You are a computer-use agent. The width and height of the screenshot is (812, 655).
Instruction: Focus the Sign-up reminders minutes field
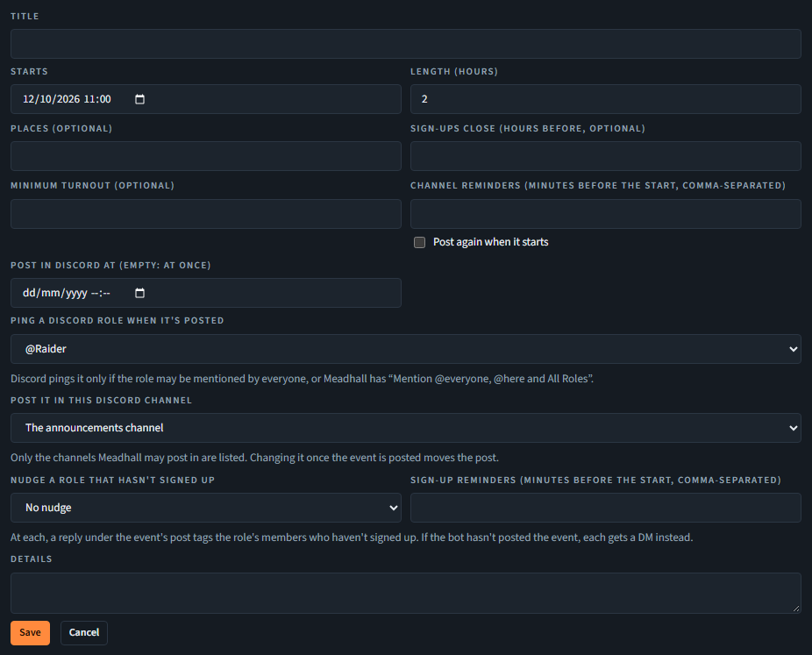pyautogui.click(x=605, y=508)
